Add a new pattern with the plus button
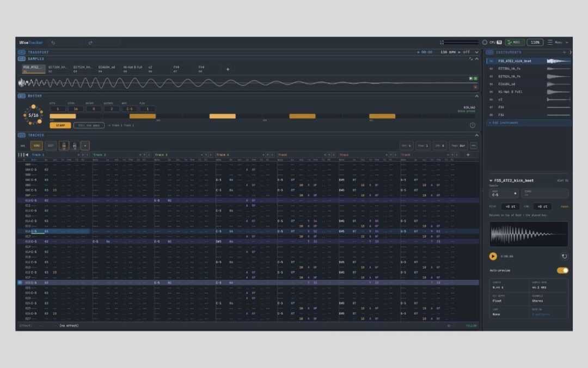Viewport: 588px width, 368px height. click(x=85, y=146)
